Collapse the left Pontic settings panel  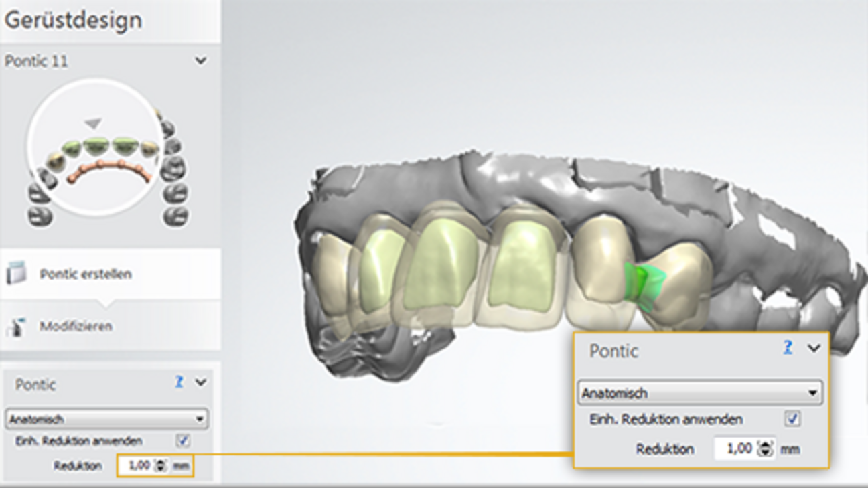click(x=200, y=383)
